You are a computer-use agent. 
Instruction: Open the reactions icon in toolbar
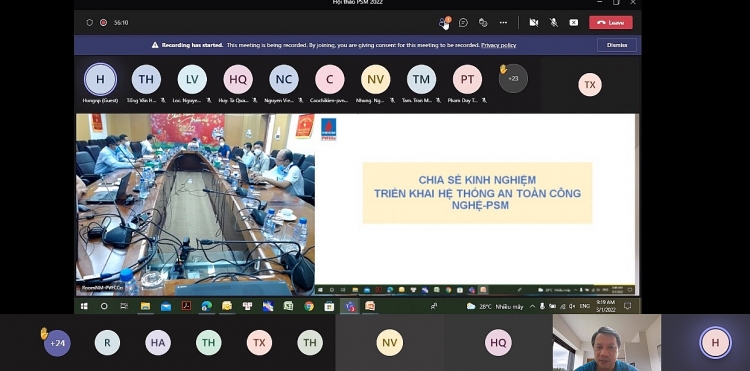pyautogui.click(x=483, y=22)
